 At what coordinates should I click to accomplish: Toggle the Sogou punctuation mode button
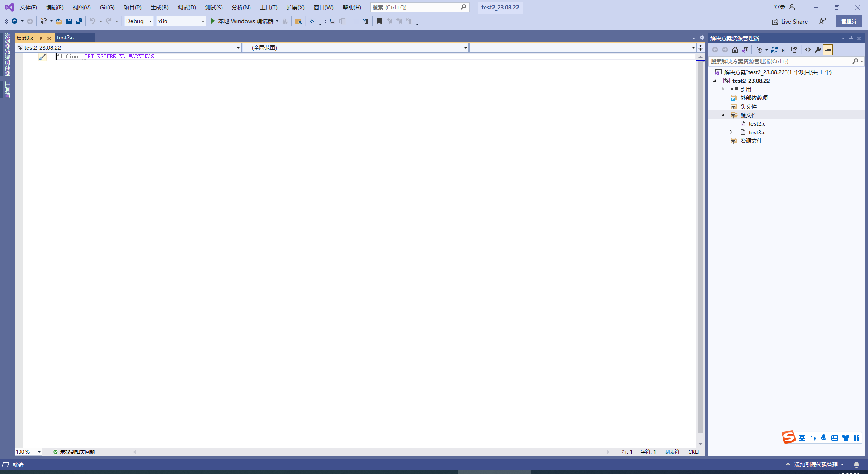click(x=813, y=438)
